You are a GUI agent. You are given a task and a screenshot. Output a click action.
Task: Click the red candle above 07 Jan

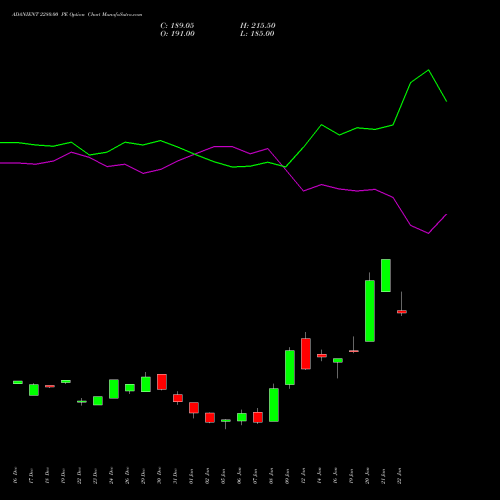pos(258,417)
